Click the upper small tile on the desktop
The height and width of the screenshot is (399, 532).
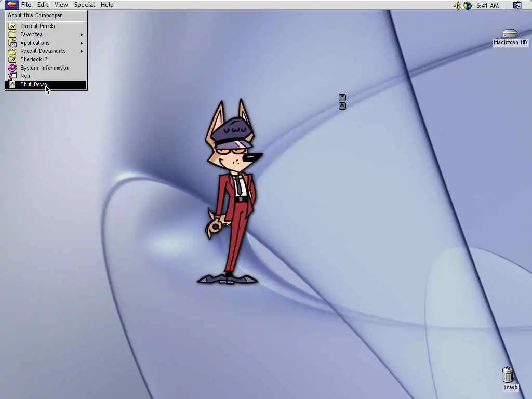[x=342, y=97]
